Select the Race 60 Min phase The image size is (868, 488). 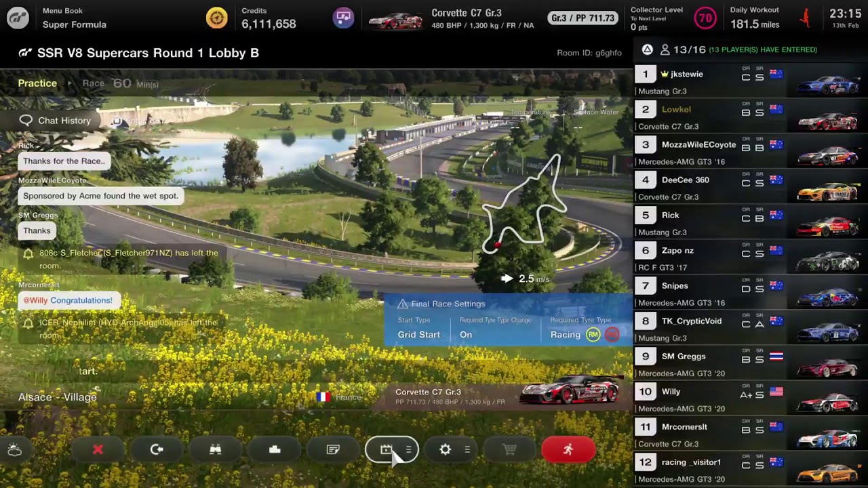coord(120,83)
